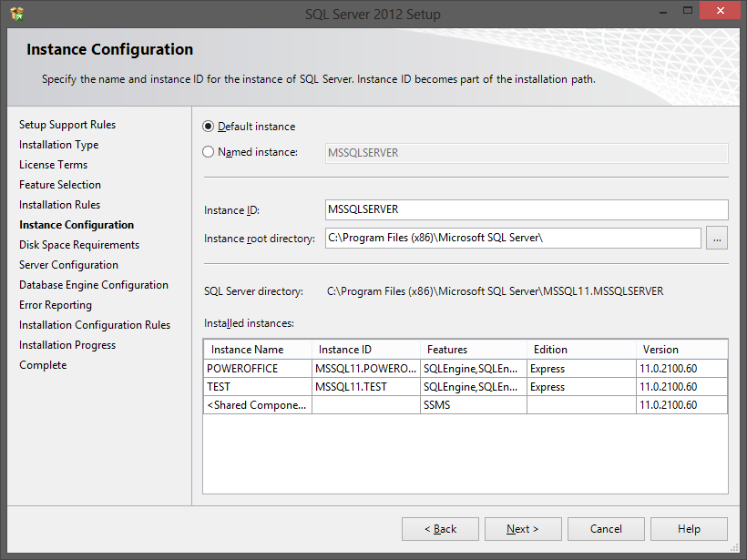
Task: Sort table by Instance ID column header
Action: (366, 350)
